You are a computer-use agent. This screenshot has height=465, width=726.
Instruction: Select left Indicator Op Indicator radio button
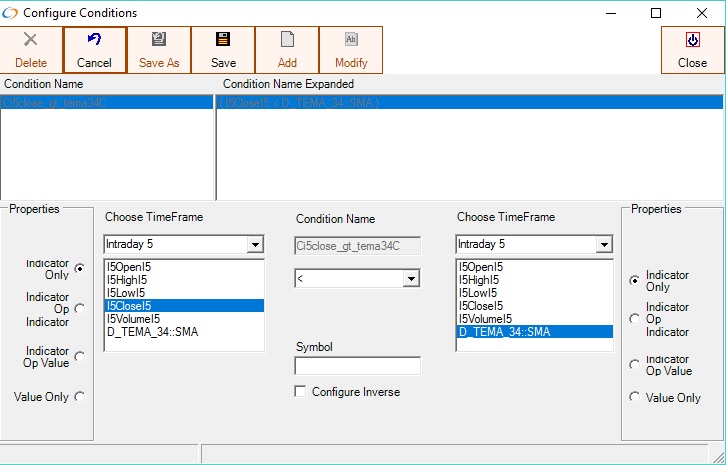coord(79,309)
